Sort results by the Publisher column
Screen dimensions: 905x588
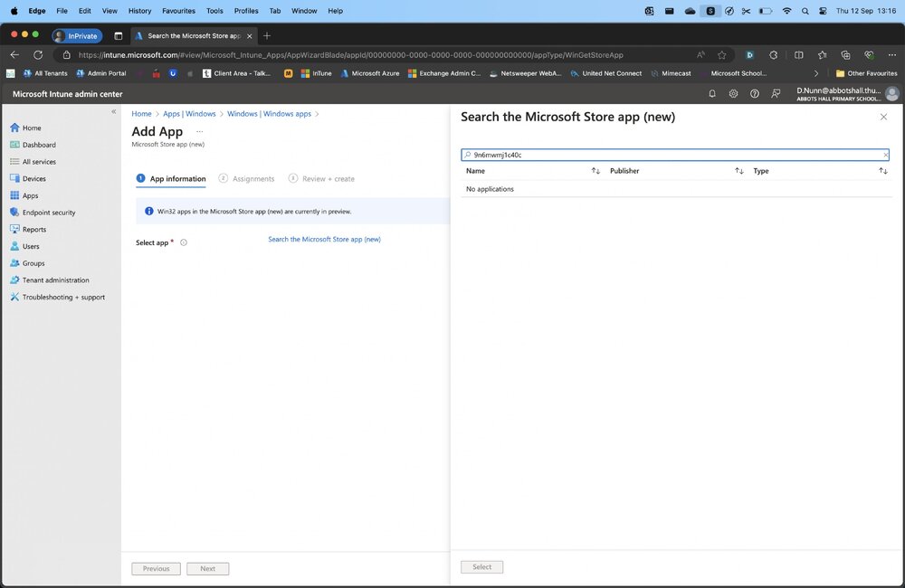pos(738,171)
